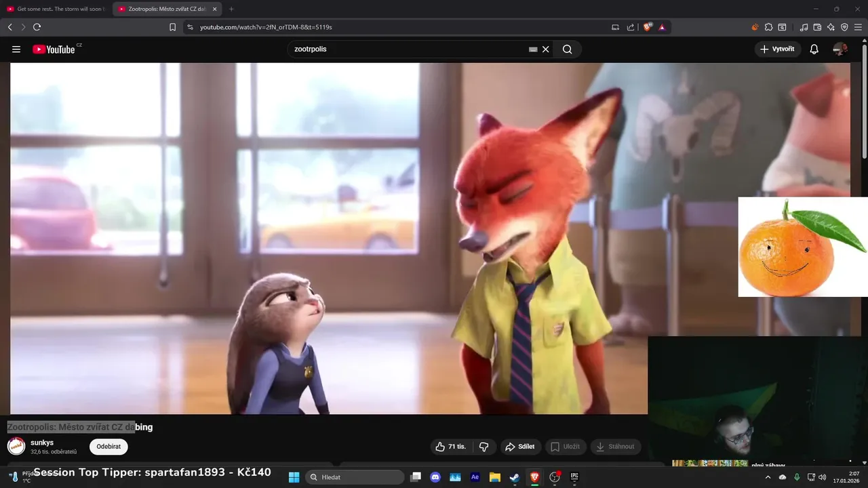
Task: Open YouTube notifications bell
Action: [x=814, y=49]
